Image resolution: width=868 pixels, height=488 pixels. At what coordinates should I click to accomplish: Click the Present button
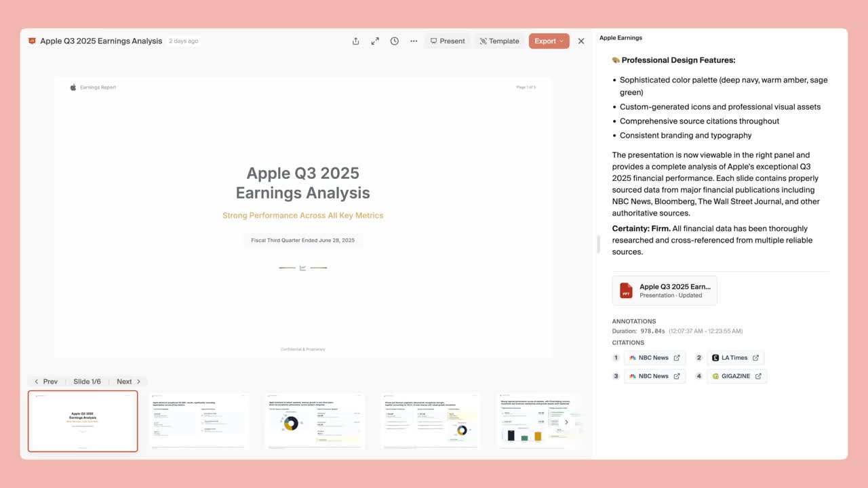point(448,41)
